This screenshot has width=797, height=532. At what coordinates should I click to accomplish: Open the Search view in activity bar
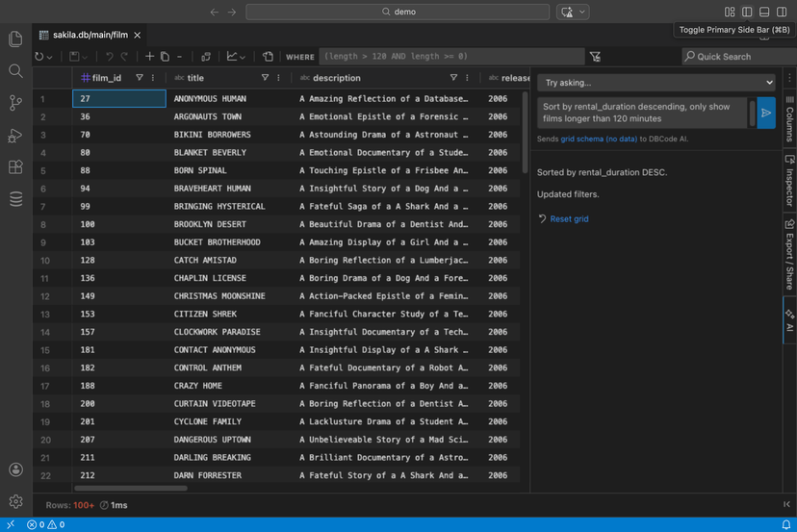point(15,71)
